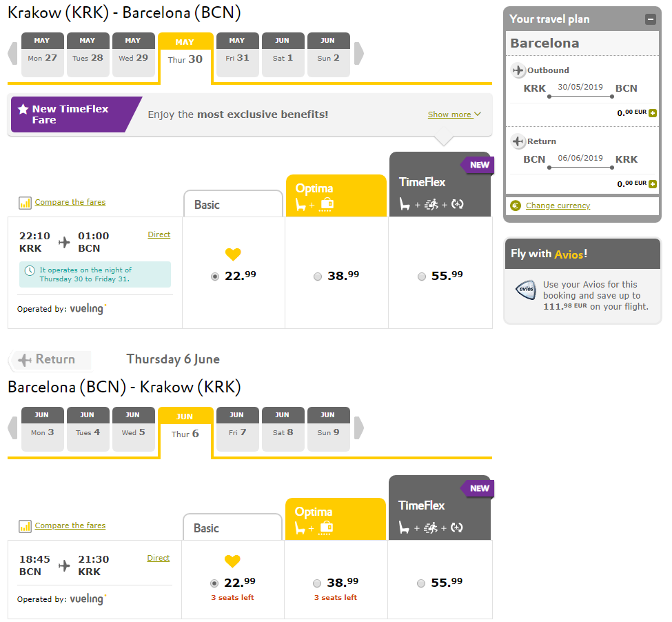Image resolution: width=672 pixels, height=622 pixels.
Task: Click the outbound Compare the fares chart icon
Action: tap(25, 203)
